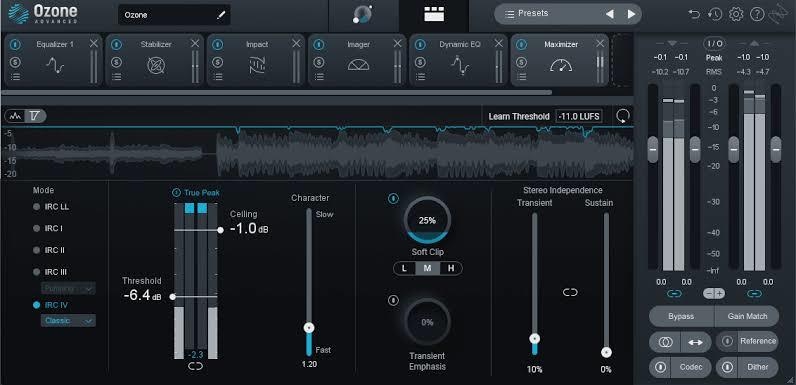Bypass the Imager module power
Viewport: 796px width, 385px height.
click(x=319, y=45)
